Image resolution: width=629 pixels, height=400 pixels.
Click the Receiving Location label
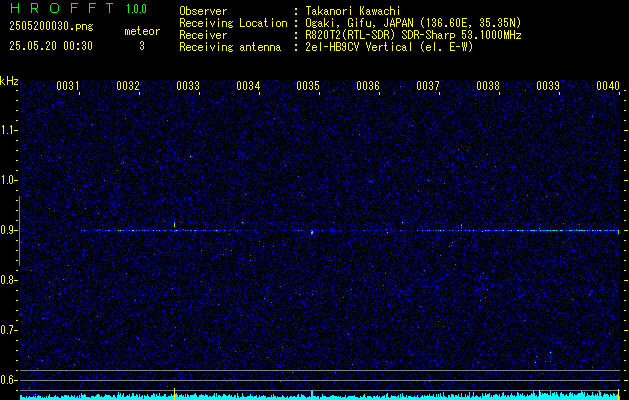click(x=233, y=23)
